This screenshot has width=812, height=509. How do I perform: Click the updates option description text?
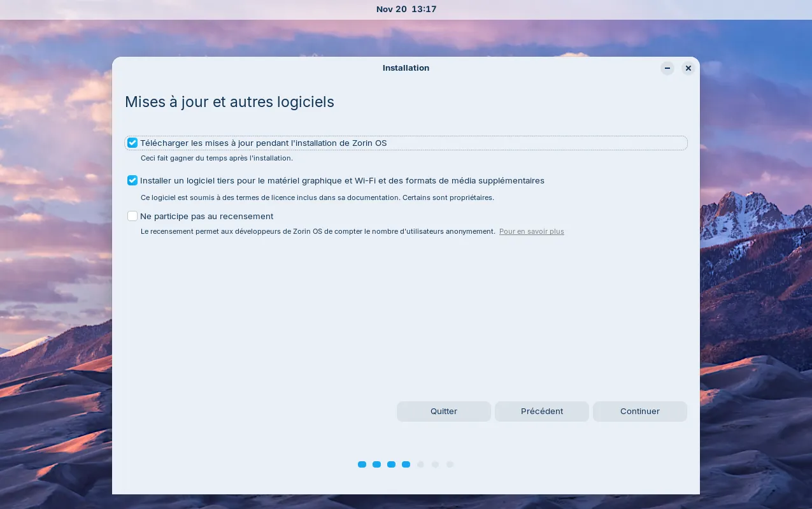(217, 158)
